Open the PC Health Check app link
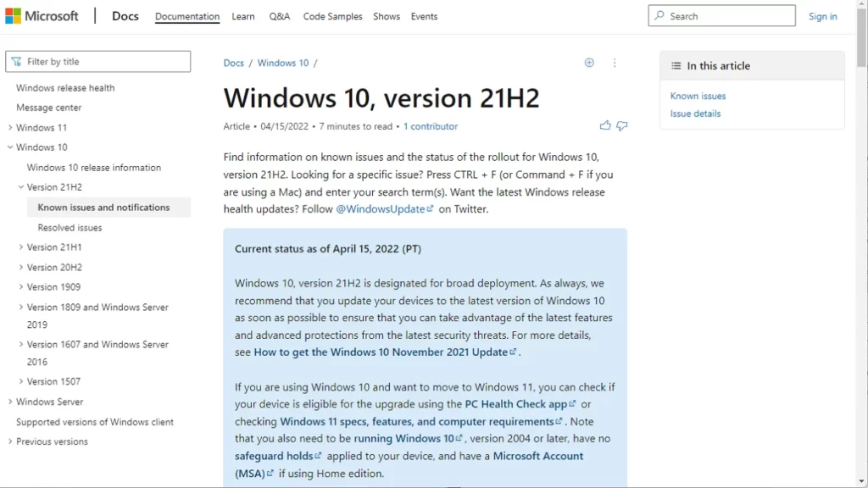 coord(516,404)
